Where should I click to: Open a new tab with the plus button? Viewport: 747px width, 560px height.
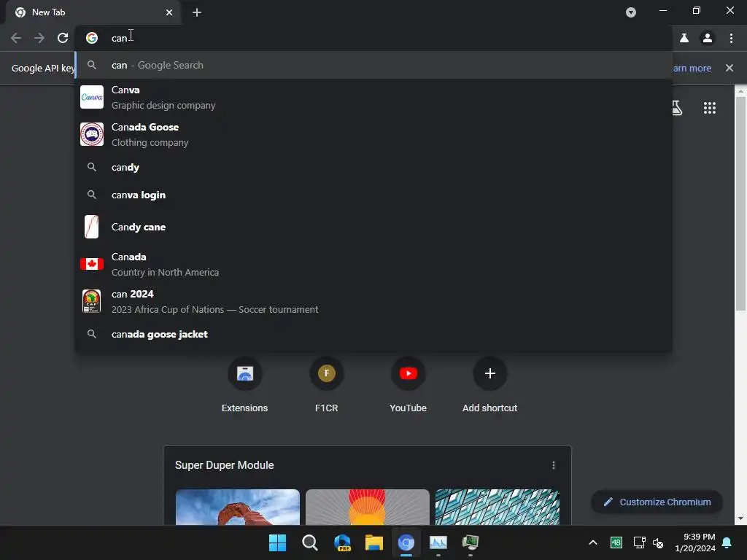[197, 12]
